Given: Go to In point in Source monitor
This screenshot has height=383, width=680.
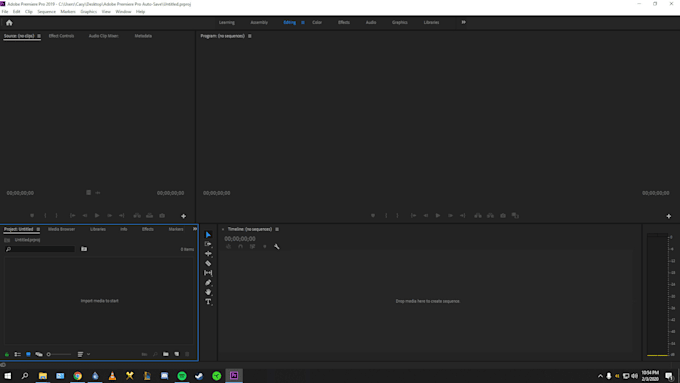Looking at the screenshot, I should pyautogui.click(x=72, y=216).
